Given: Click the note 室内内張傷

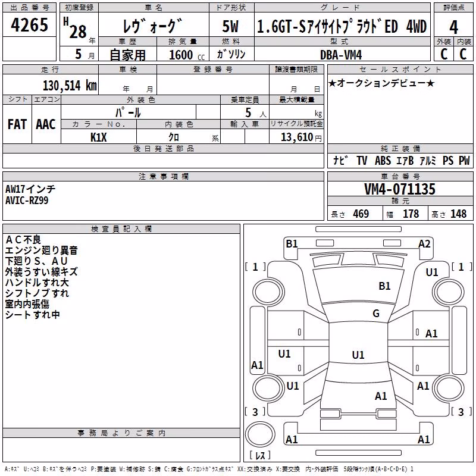Looking at the screenshot, I should point(27,303).
